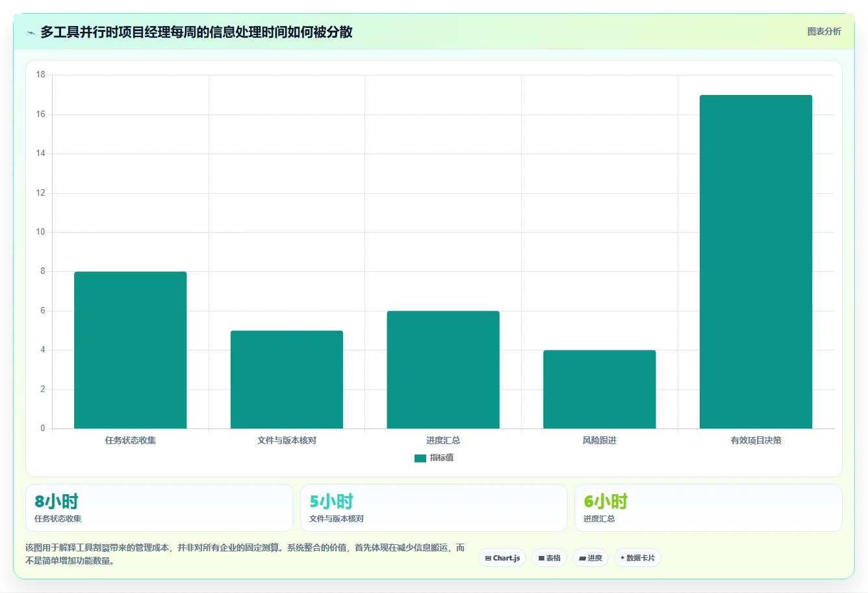
Task: Click the bar icon inside 进度 chip
Action: 582,559
